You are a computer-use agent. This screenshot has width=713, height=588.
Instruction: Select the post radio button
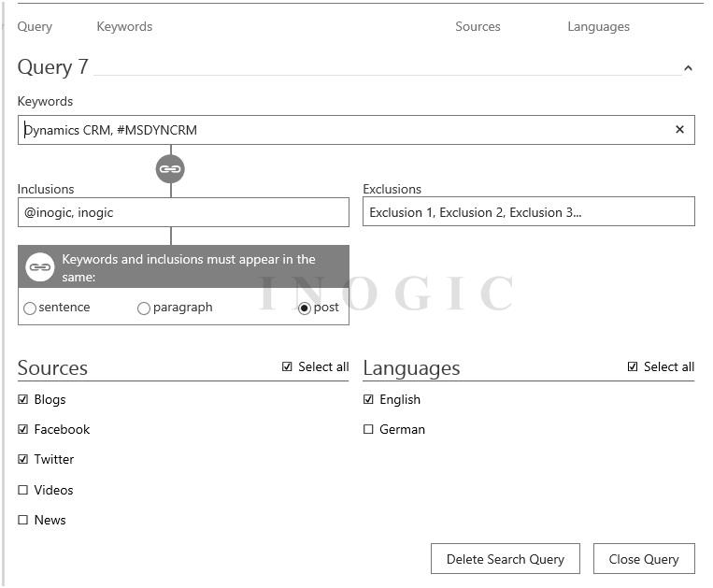pyautogui.click(x=305, y=308)
